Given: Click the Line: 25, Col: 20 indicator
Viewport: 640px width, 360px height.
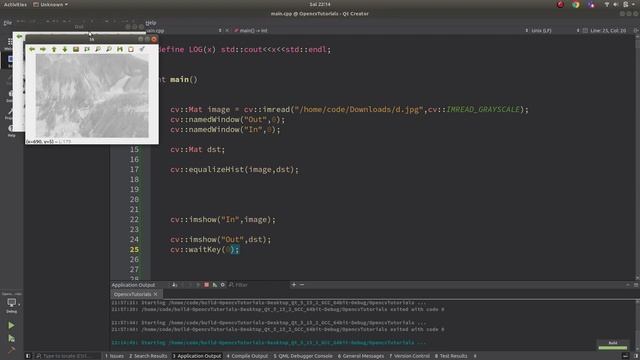Looking at the screenshot, I should (608, 31).
